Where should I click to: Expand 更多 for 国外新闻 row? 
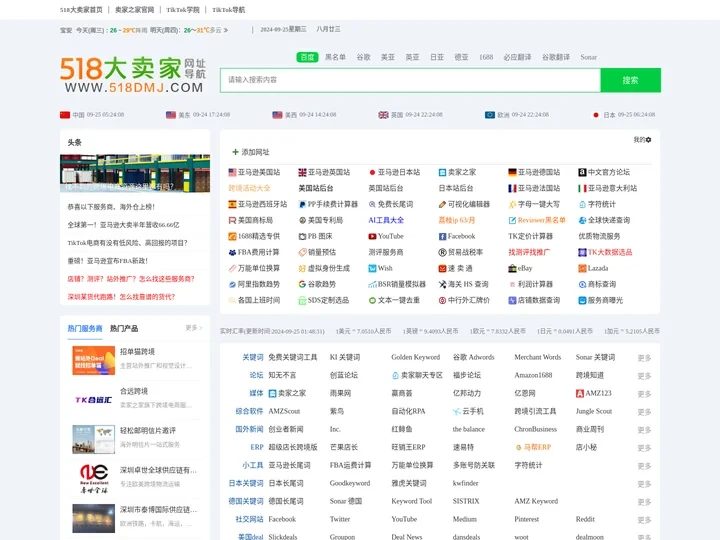[x=644, y=429]
